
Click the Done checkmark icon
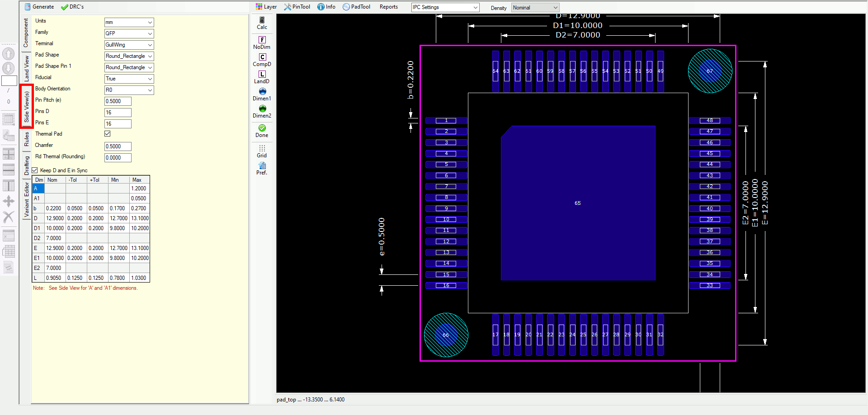point(262,128)
